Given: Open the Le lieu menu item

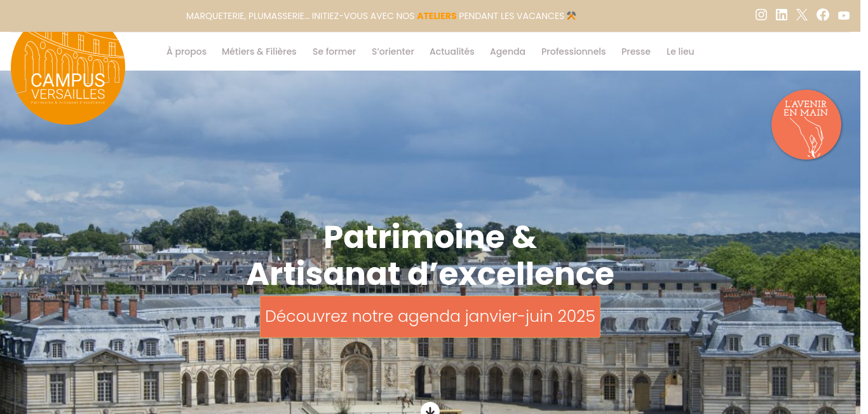Looking at the screenshot, I should [x=681, y=52].
